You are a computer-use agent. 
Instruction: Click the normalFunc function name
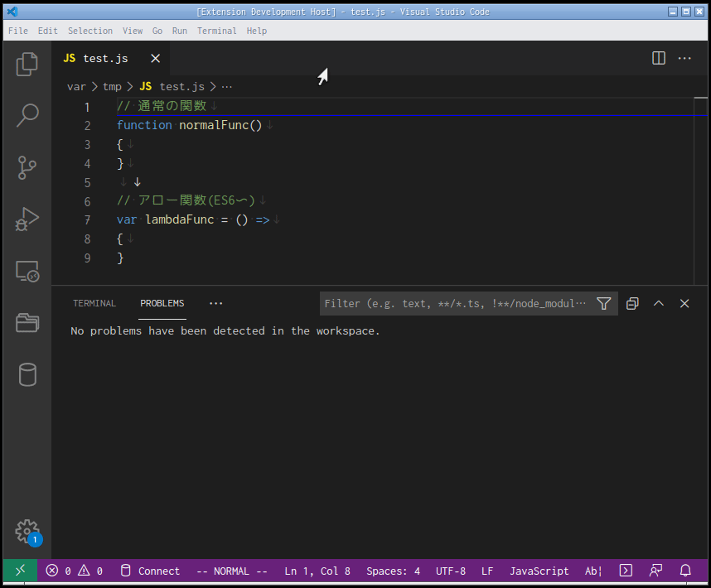[214, 125]
